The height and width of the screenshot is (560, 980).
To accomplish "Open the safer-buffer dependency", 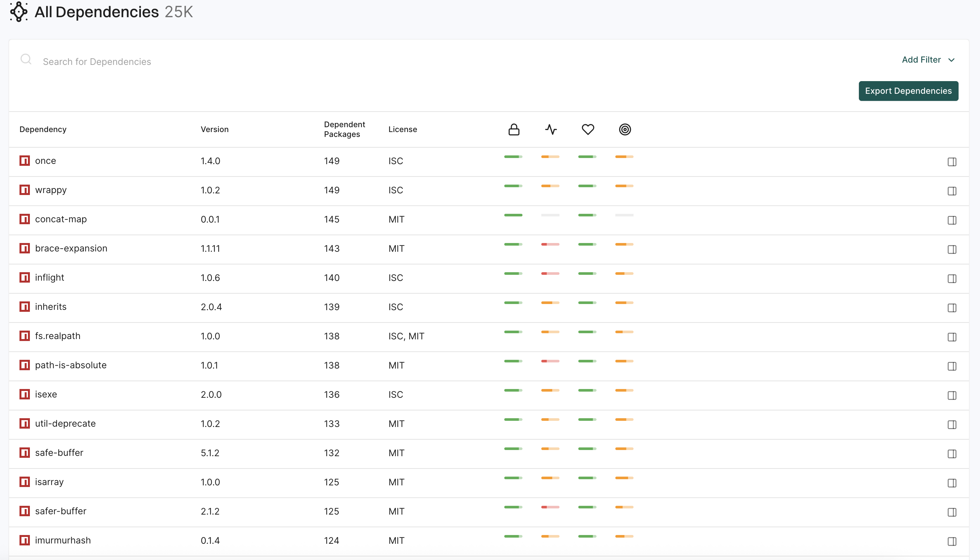I will pyautogui.click(x=61, y=511).
